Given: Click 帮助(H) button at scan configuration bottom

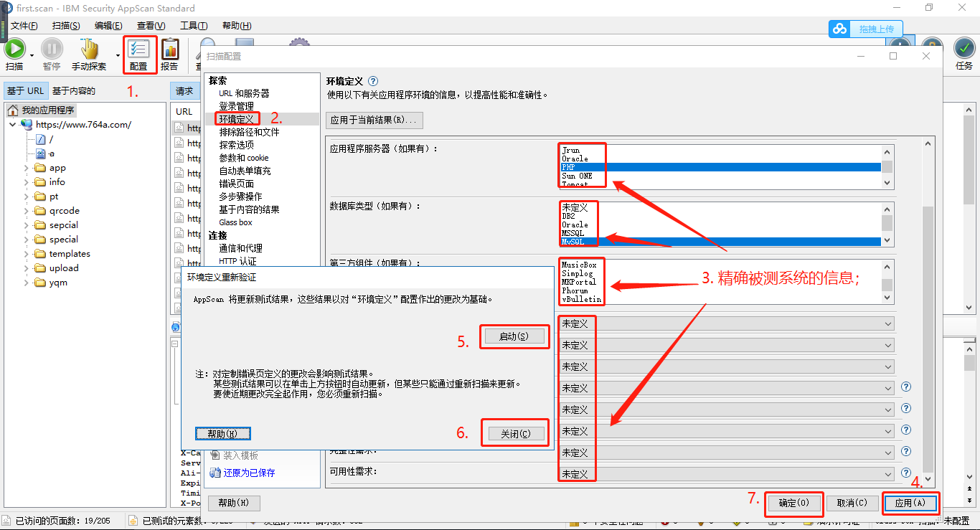Looking at the screenshot, I should [x=234, y=503].
